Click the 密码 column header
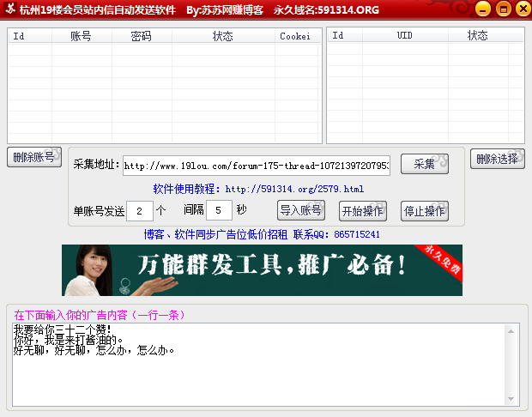This screenshot has height=417, width=532. click(x=142, y=36)
